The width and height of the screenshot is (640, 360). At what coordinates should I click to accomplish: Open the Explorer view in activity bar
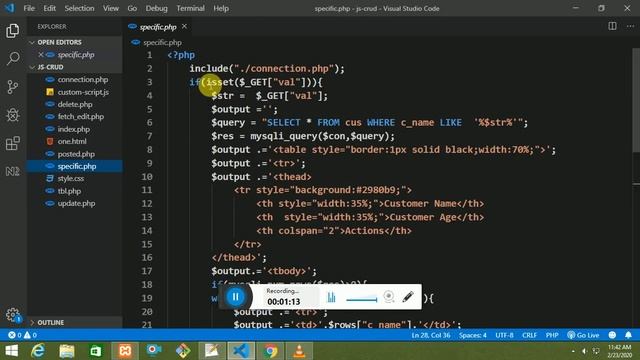(x=13, y=31)
